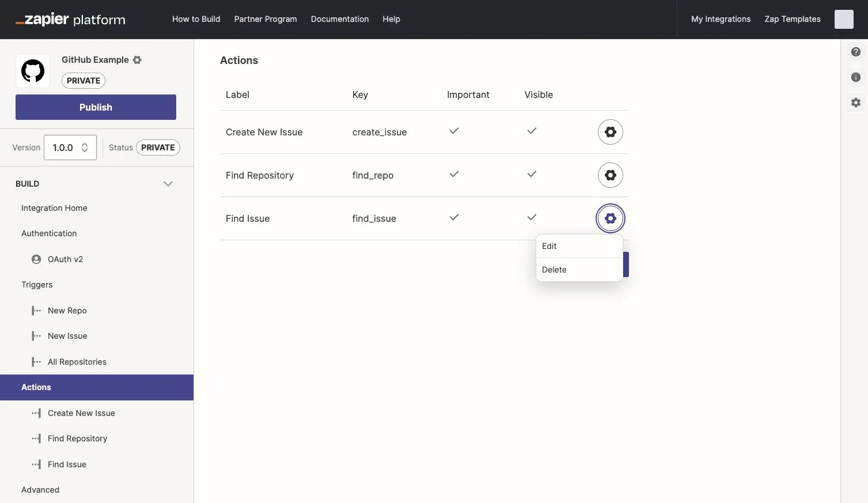This screenshot has height=503, width=868.
Task: Click the trigger icon beside New Repo
Action: tap(36, 311)
